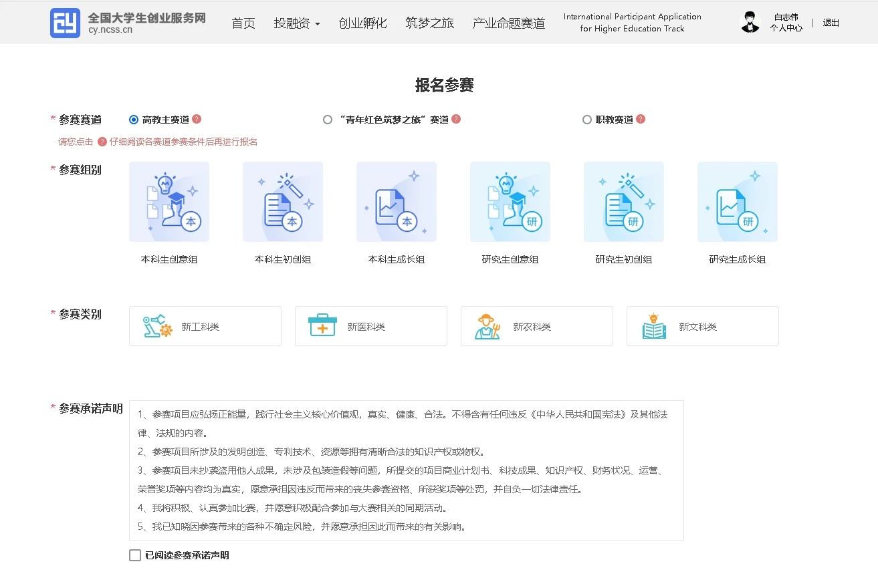878x588 pixels.
Task: Click the red hint text 仔细阅读各赛道参赛条件后再进行报名
Action: point(184,142)
